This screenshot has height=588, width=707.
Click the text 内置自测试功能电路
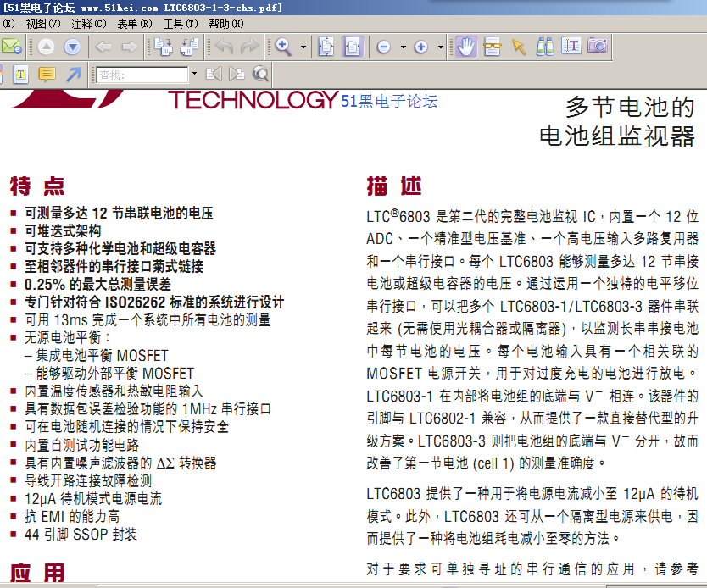[x=82, y=445]
